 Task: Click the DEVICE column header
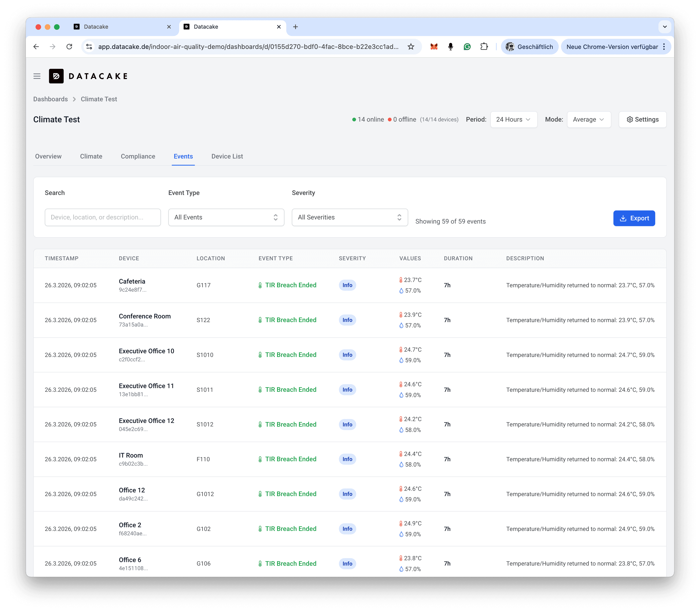(129, 258)
